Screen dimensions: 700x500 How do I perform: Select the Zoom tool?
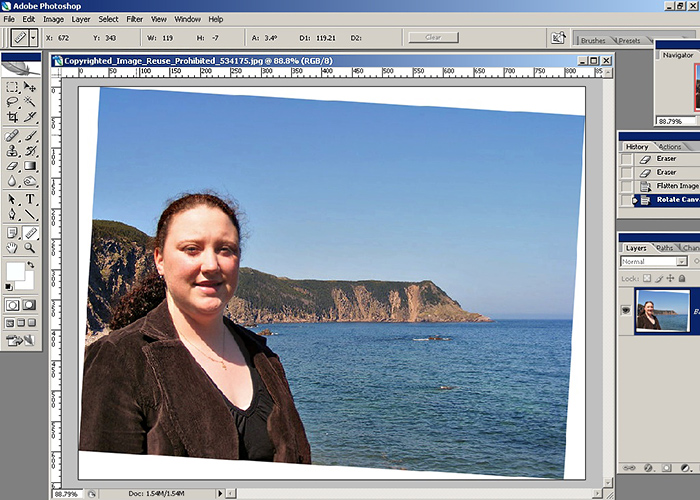point(29,248)
